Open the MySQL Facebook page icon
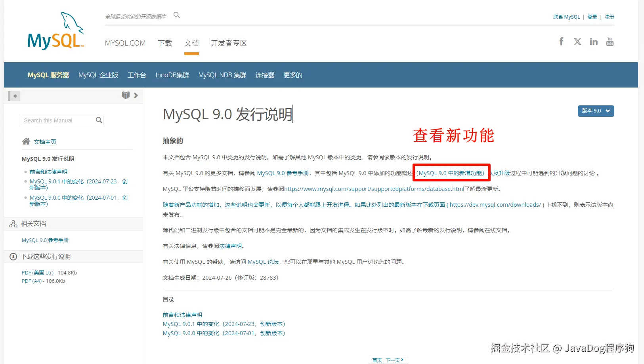 point(561,42)
